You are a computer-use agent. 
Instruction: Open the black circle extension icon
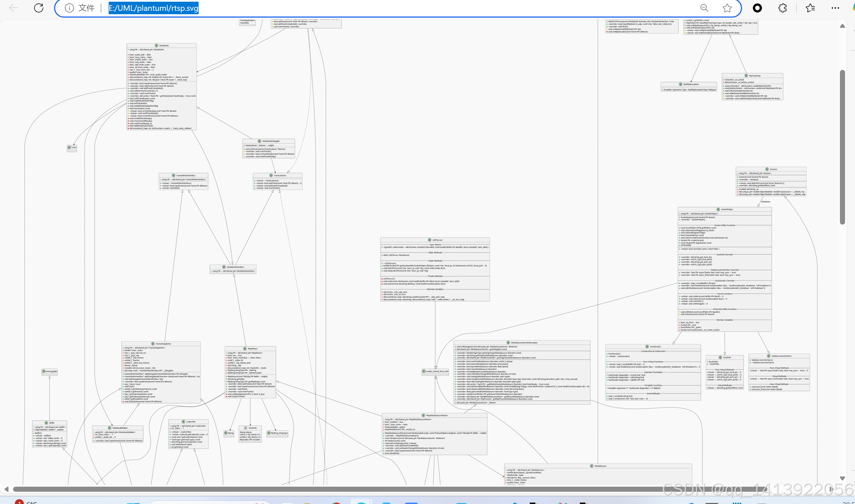[x=757, y=8]
